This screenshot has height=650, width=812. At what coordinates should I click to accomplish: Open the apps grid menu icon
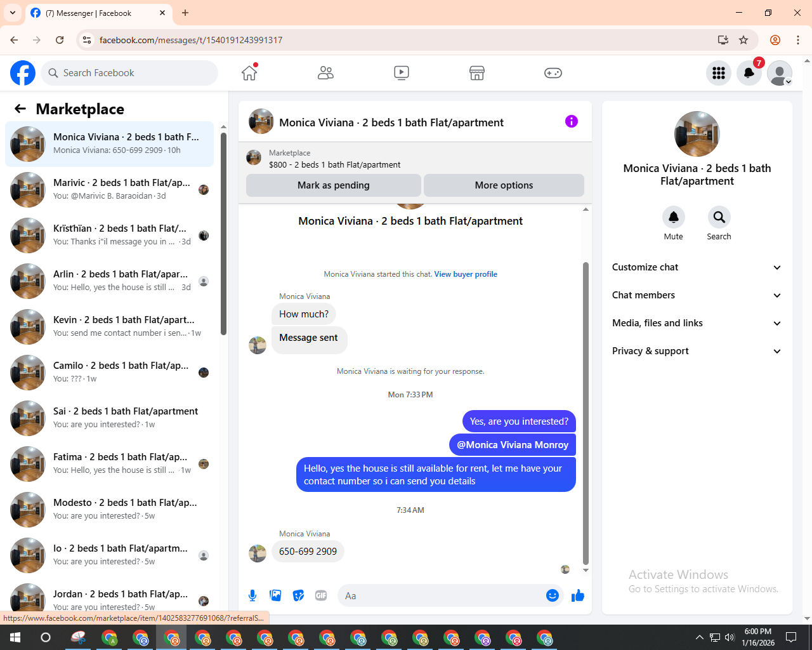click(x=719, y=73)
